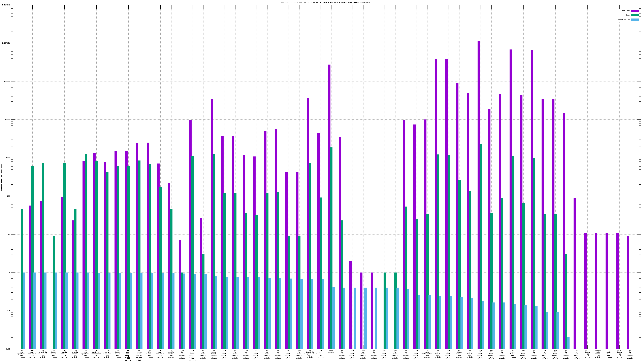Click the ips.whitelisted.org x-axis label
This screenshot has height=362, width=644.
click(x=427, y=354)
